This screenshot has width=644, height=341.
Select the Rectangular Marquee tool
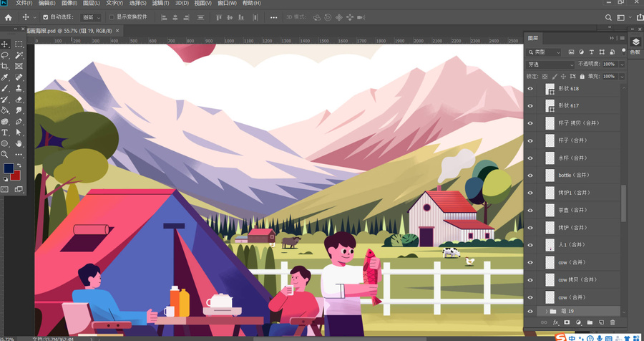point(19,44)
